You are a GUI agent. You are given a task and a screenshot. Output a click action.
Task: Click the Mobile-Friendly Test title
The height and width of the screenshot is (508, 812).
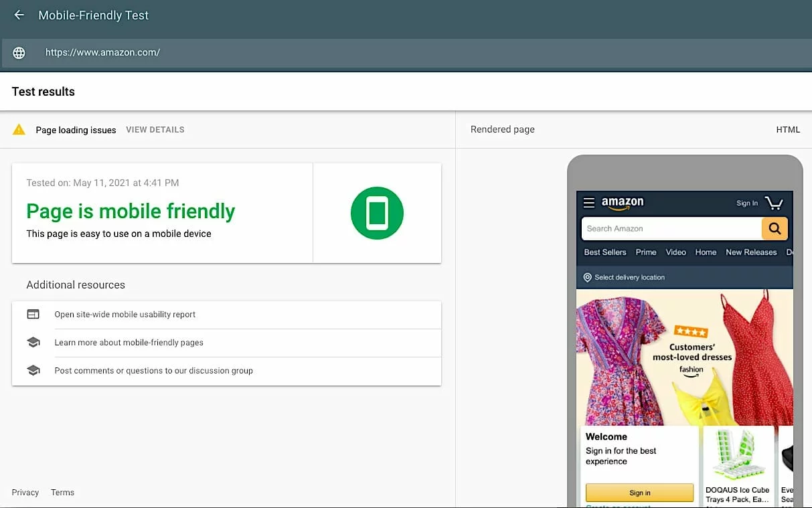point(94,15)
